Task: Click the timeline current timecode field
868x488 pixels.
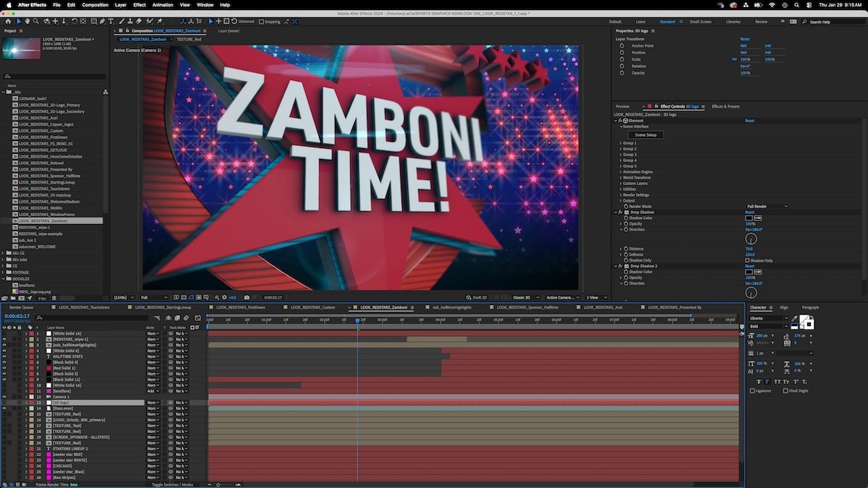Action: (x=17, y=316)
